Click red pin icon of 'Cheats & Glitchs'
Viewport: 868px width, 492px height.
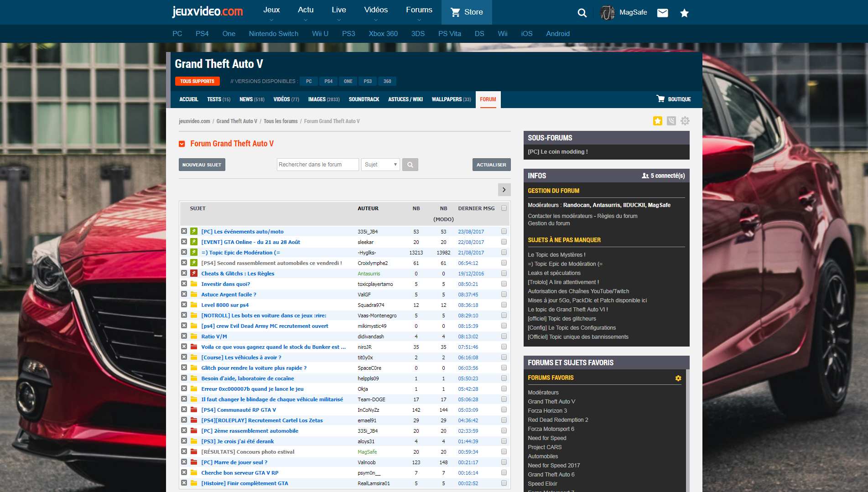click(194, 273)
